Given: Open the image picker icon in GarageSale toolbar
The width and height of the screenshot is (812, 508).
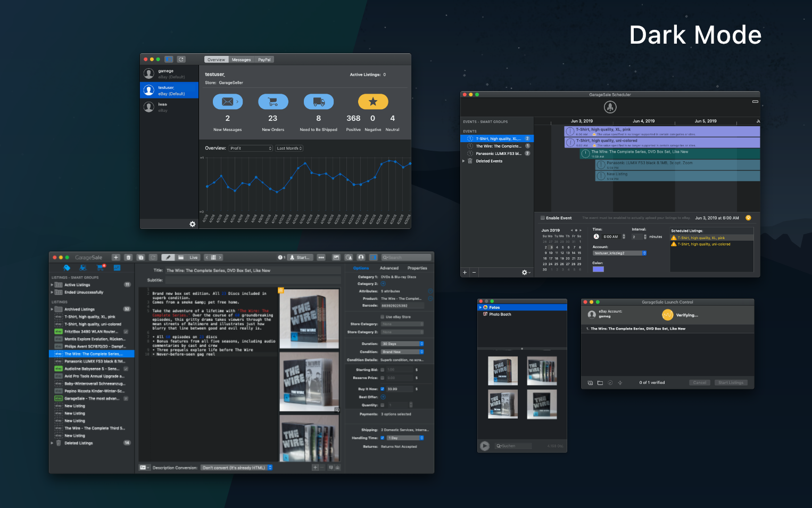Looking at the screenshot, I should (336, 257).
